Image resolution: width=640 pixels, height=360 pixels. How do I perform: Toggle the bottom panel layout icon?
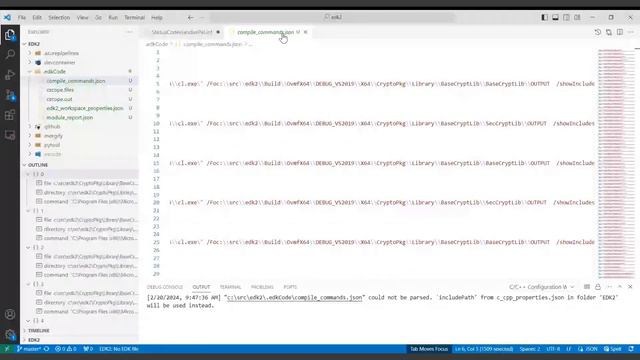pyautogui.click(x=556, y=18)
